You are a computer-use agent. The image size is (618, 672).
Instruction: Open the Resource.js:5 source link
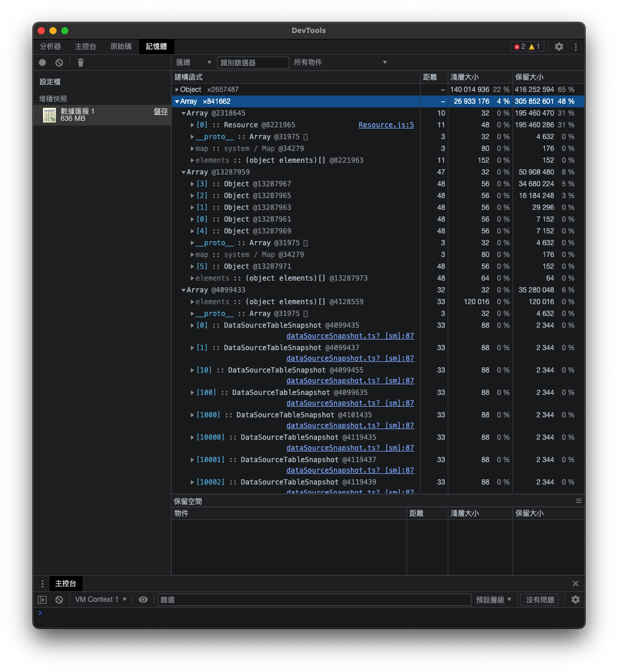(386, 125)
